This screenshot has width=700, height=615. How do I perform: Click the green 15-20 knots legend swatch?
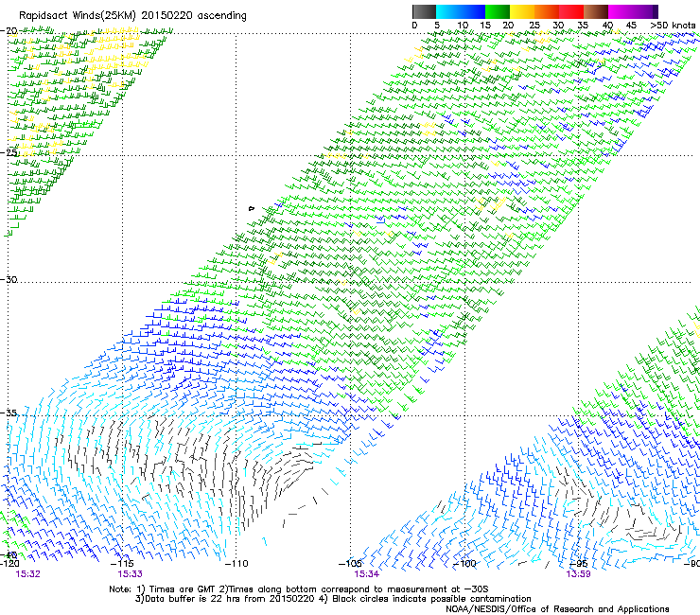click(x=498, y=11)
